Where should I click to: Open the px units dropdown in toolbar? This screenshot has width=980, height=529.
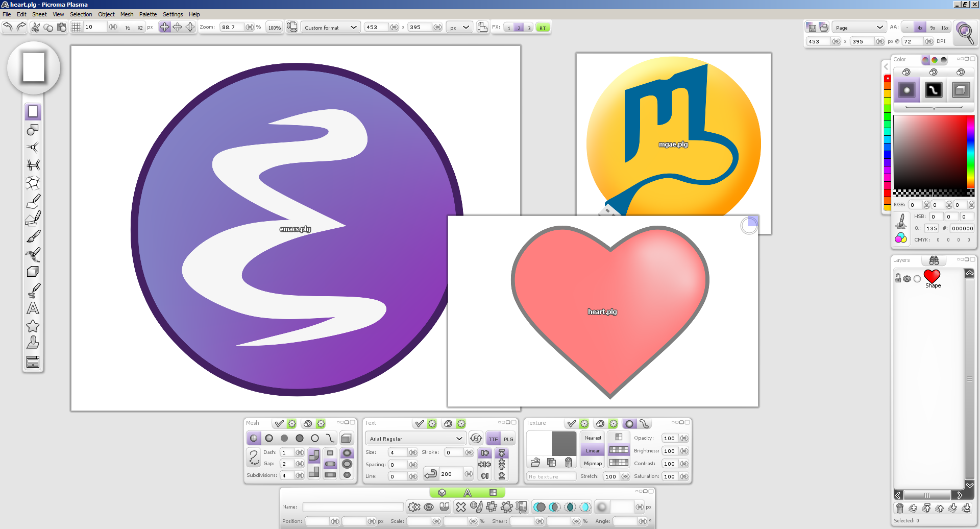pos(459,28)
